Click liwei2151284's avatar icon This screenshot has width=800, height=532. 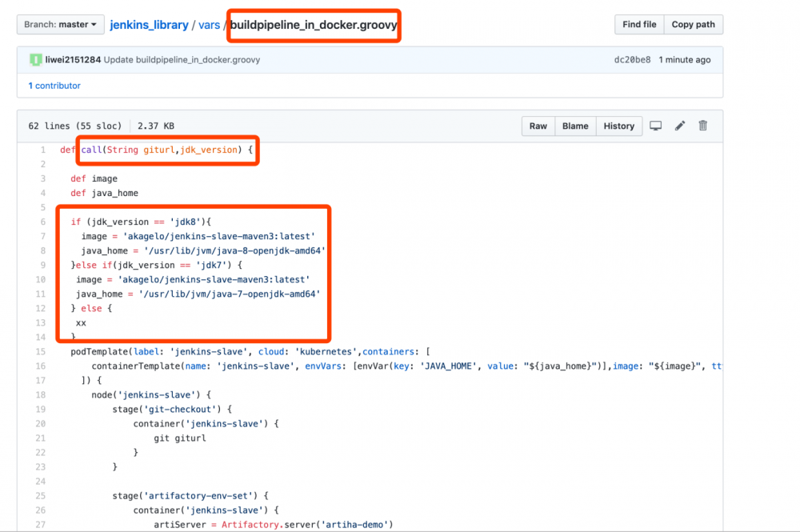36,60
